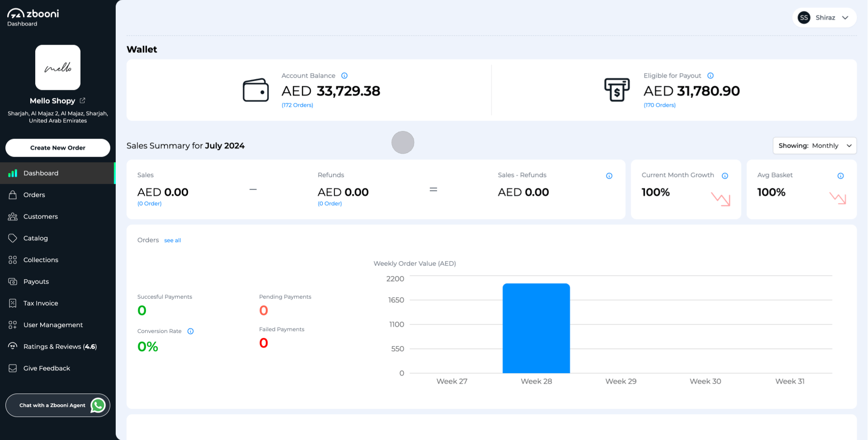The width and height of the screenshot is (868, 440).
Task: Click the Account Balance info icon
Action: pyautogui.click(x=344, y=76)
